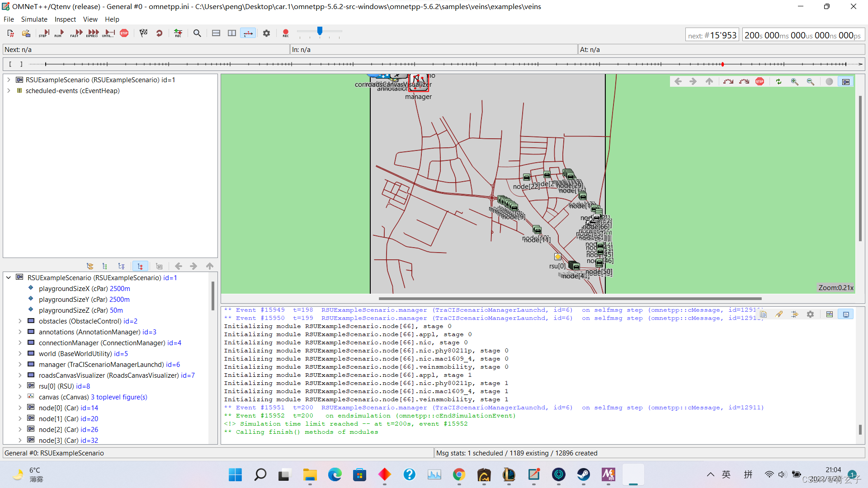Select the STEP single-step simulation icon

(44, 33)
